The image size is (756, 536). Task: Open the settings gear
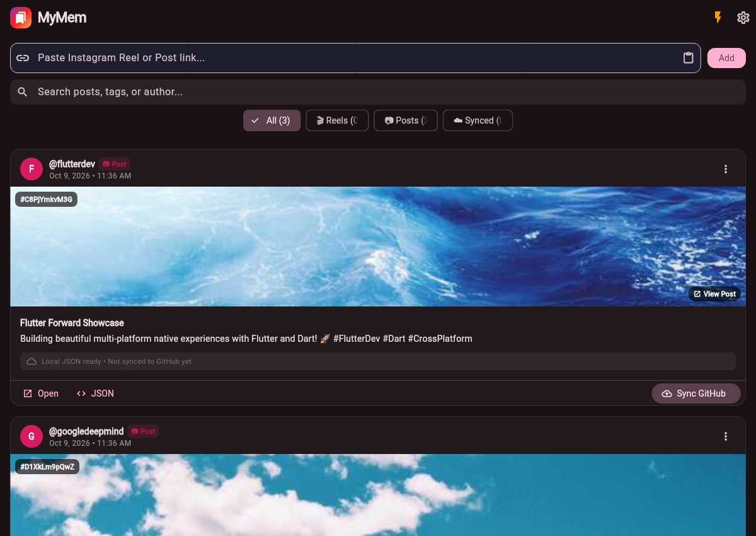(x=743, y=18)
